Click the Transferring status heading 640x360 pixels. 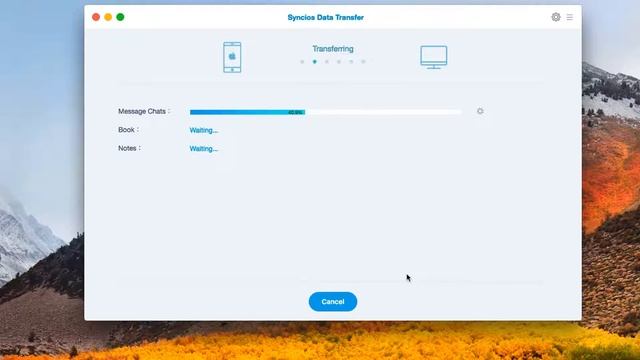[x=333, y=49]
